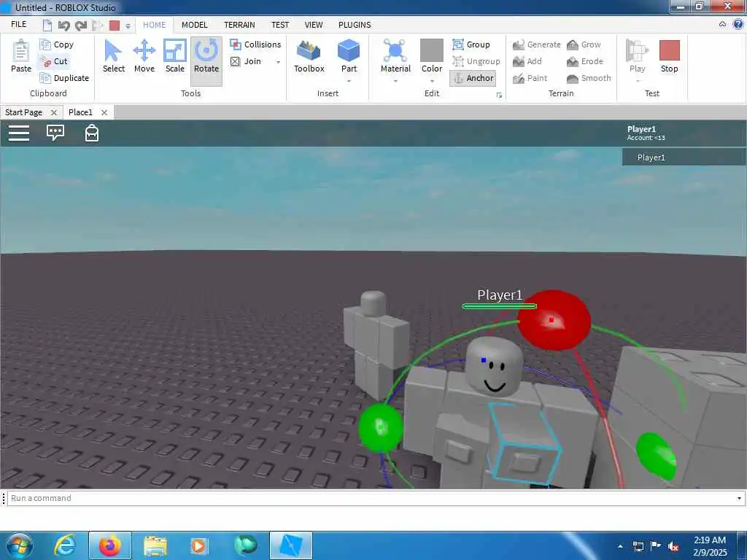Open the Windows Start menu
The width and height of the screenshot is (747, 560).
tap(19, 545)
